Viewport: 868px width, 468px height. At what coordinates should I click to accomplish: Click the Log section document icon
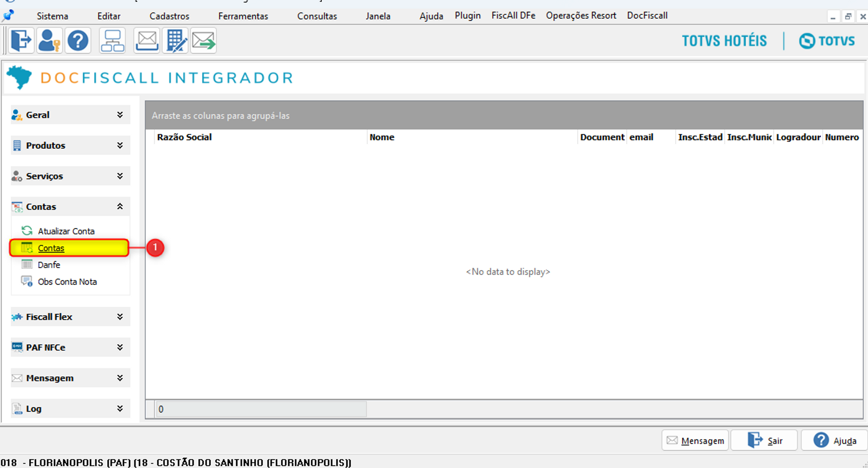pos(17,409)
